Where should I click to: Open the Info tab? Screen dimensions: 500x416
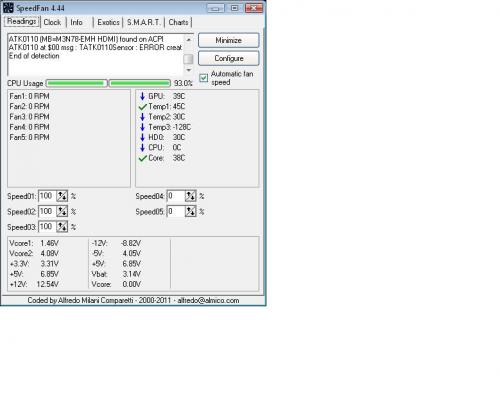77,22
